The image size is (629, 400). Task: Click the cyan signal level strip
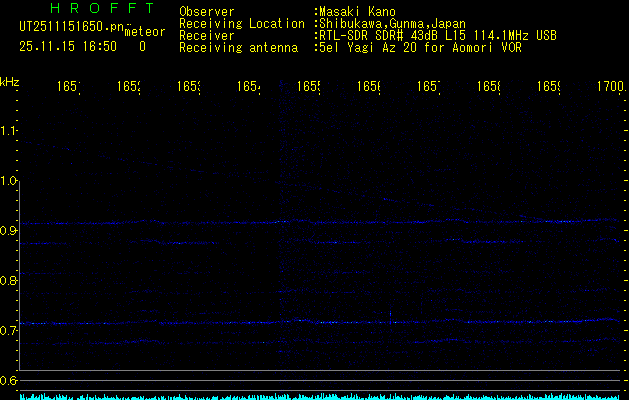tap(320, 396)
